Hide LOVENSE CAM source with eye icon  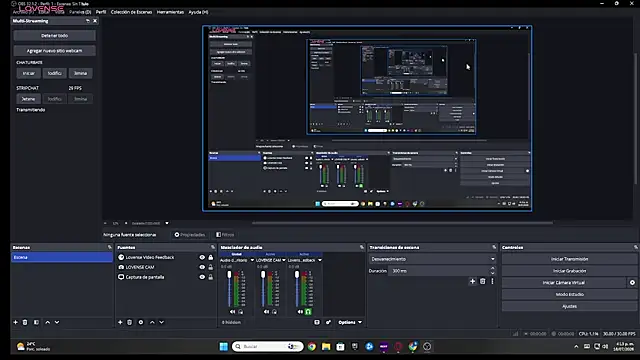pos(202,267)
